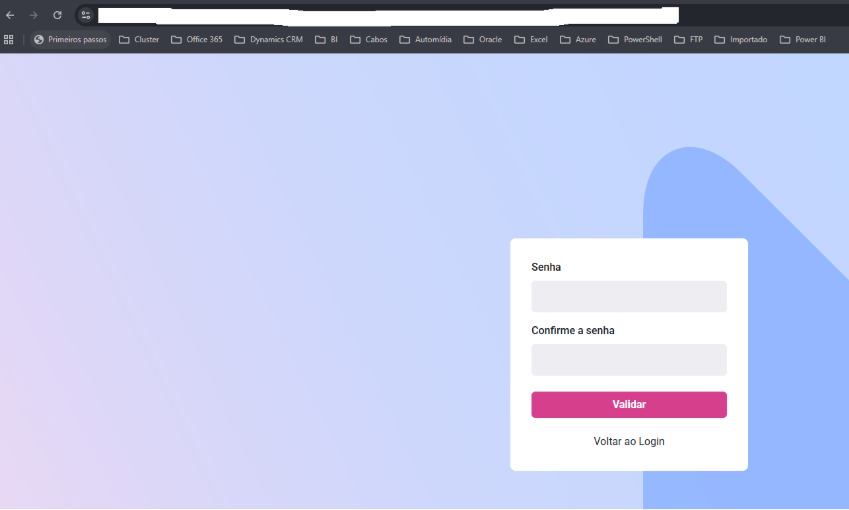Open site information icon in address bar
Viewport: 849px width, 510px height.
(x=86, y=15)
